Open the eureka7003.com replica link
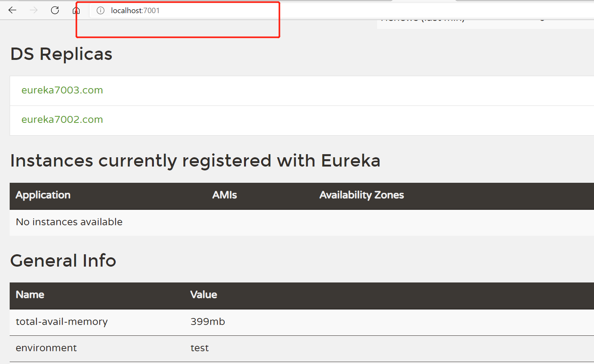The width and height of the screenshot is (594, 364). click(x=62, y=90)
